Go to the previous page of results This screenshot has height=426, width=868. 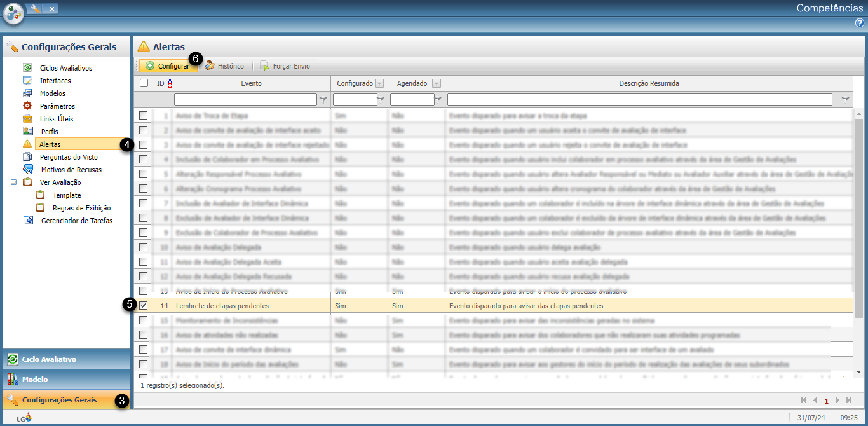(815, 400)
